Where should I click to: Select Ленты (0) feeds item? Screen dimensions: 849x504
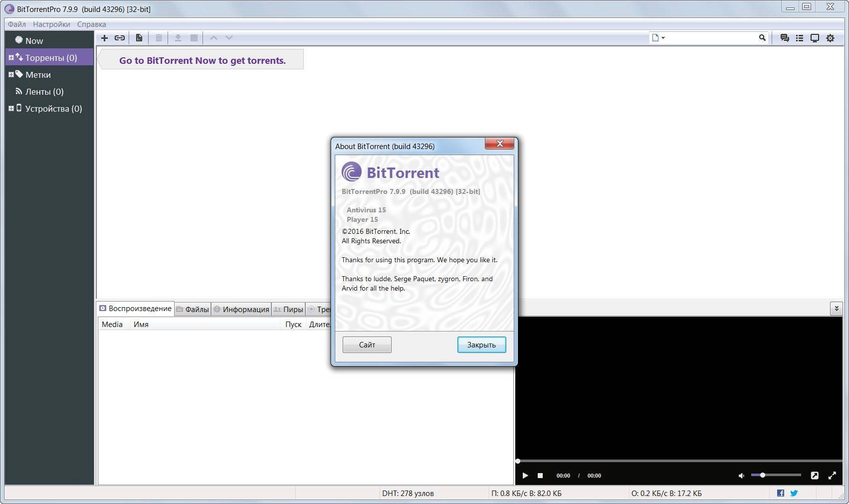point(49,92)
